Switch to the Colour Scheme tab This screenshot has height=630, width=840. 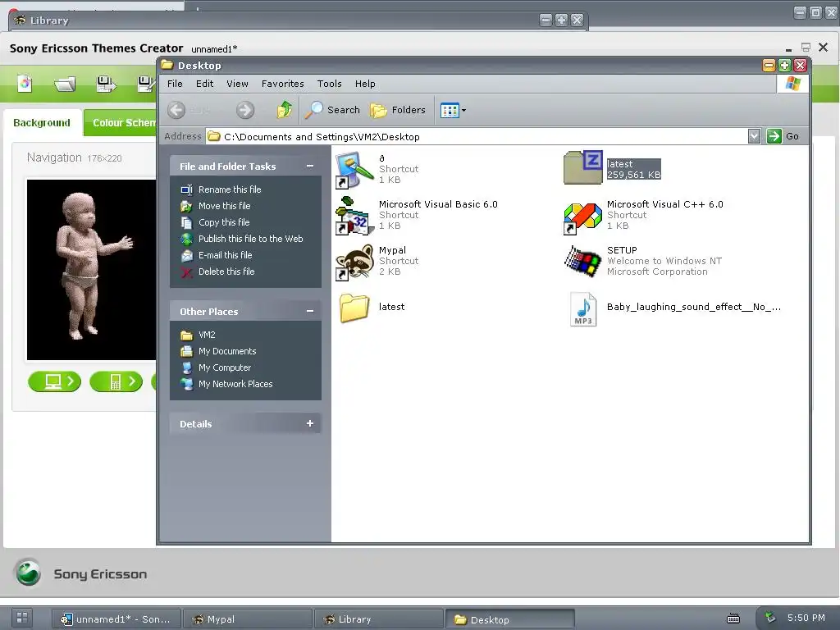(x=121, y=123)
